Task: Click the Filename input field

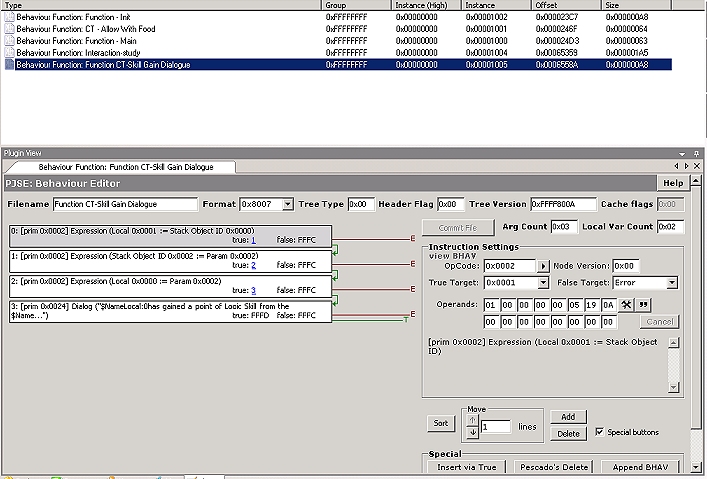Action: 124,204
